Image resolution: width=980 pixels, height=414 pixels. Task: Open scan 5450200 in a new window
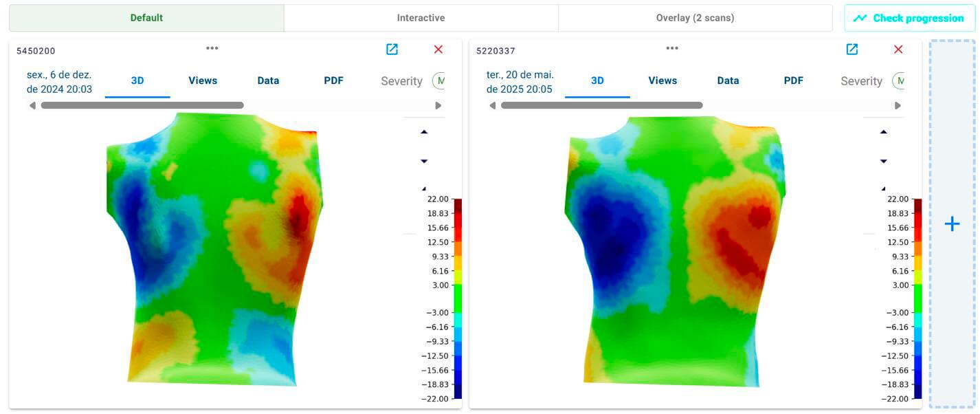(392, 49)
